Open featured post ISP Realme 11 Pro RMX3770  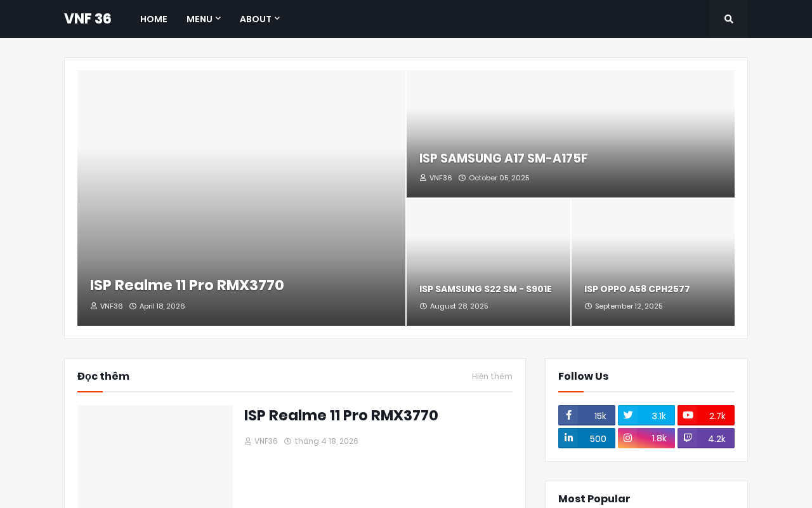(x=187, y=285)
